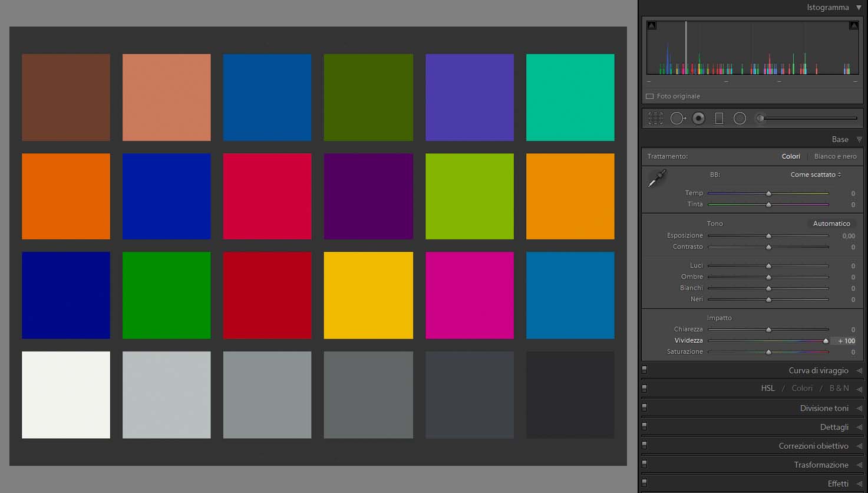The height and width of the screenshot is (493, 868).
Task: Enable the Foto originale checkbox
Action: [650, 96]
